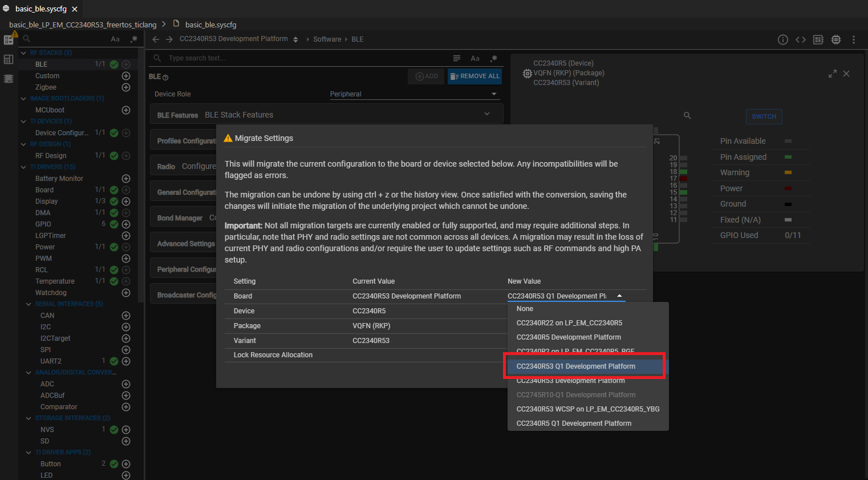Navigate back with the left arrow
Screen dimensions: 868x480
pos(156,39)
